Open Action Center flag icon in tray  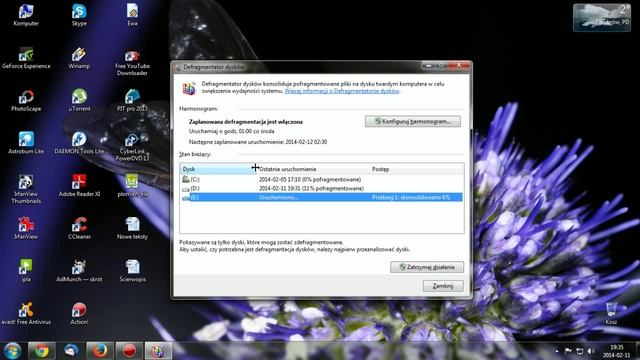568,351
